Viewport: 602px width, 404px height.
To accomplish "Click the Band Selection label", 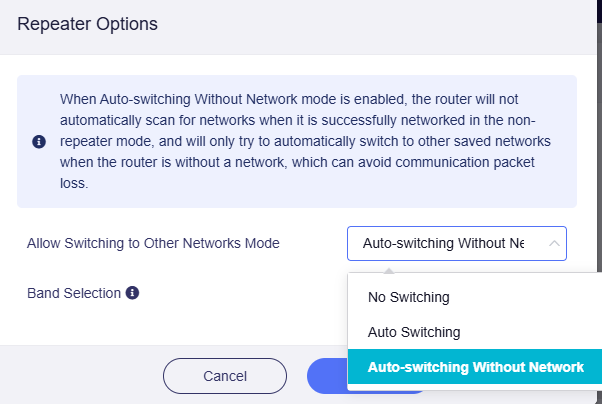I will point(74,293).
